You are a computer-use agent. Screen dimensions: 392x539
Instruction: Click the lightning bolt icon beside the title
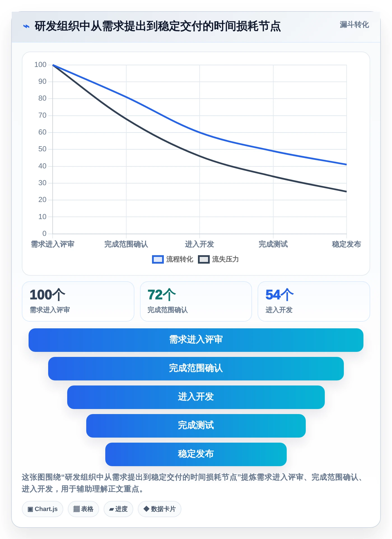[x=26, y=26]
